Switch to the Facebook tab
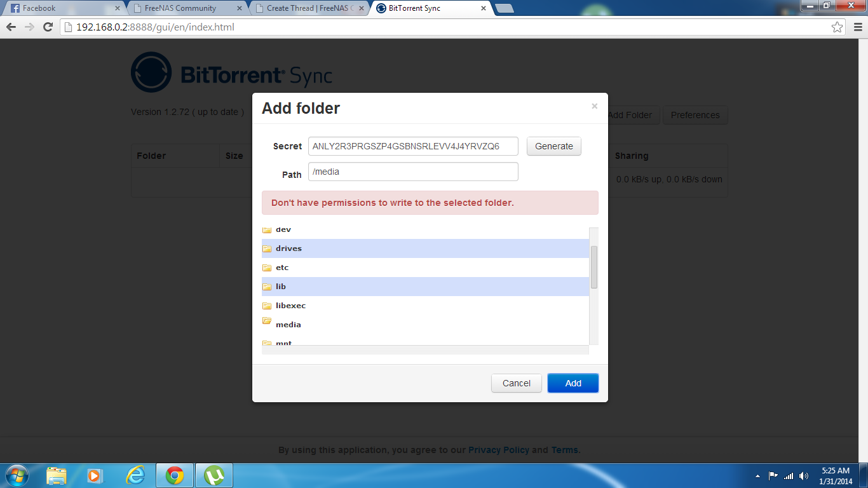868x488 pixels. 65,8
